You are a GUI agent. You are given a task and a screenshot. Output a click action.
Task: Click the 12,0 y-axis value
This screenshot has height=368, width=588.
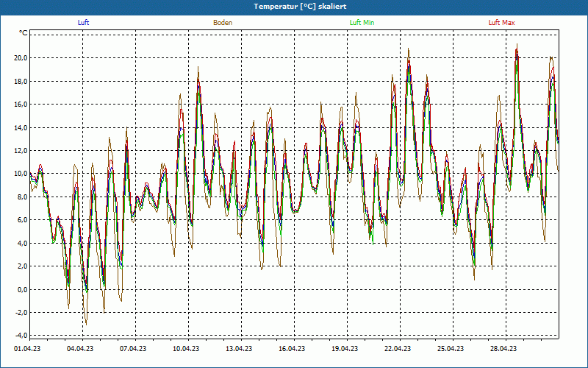click(21, 151)
